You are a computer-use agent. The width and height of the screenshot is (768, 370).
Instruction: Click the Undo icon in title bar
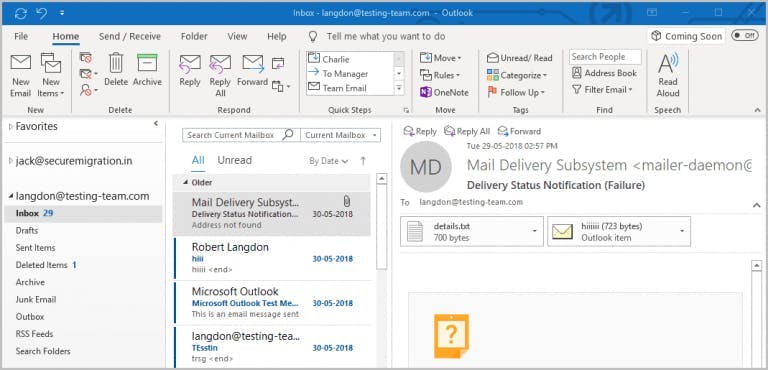coord(42,13)
